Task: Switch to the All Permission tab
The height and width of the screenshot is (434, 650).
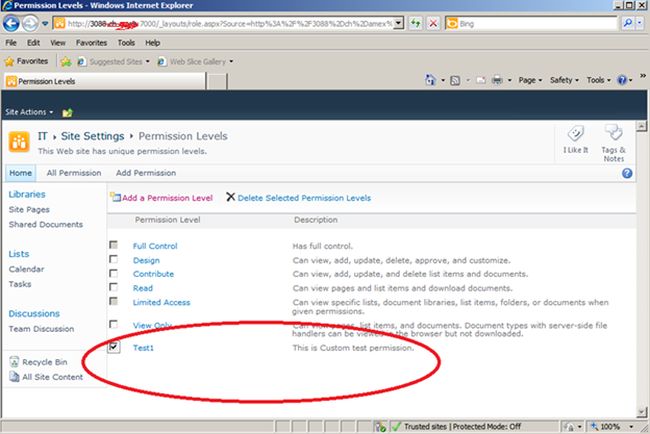Action: tap(74, 173)
